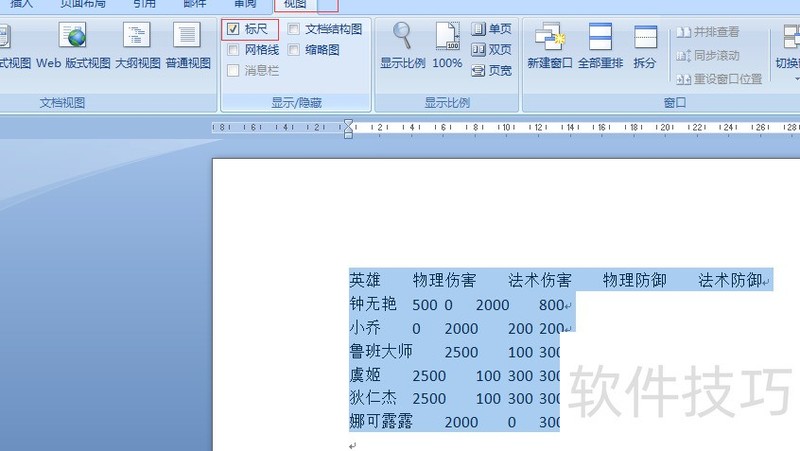Select 单页 single page zoom
The width and height of the screenshot is (800, 451).
(491, 29)
